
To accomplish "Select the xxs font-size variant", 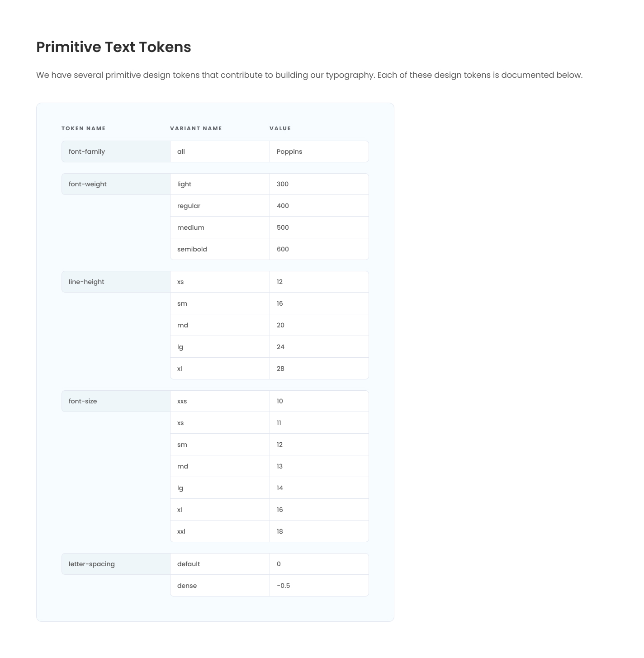I will point(220,401).
